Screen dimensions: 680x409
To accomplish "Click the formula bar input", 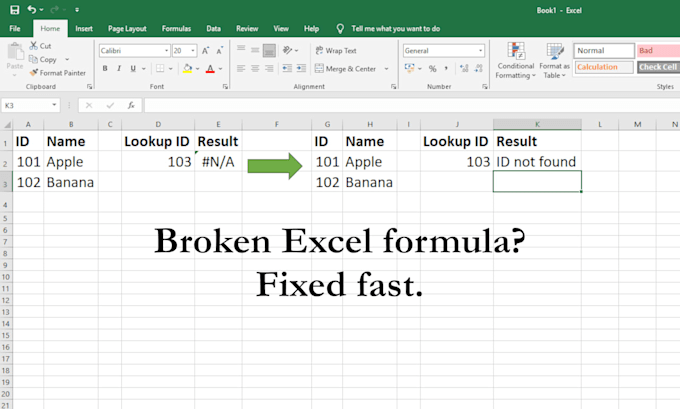I will 412,105.
